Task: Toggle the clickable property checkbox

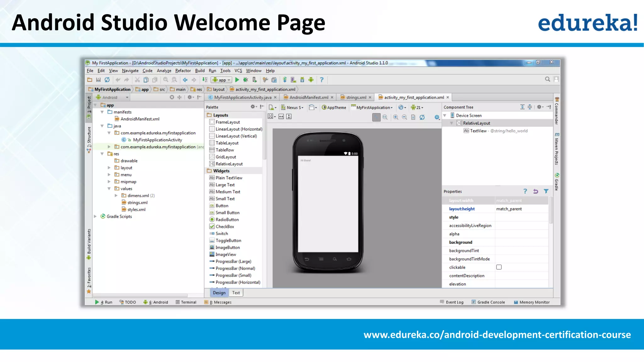Action: point(499,267)
